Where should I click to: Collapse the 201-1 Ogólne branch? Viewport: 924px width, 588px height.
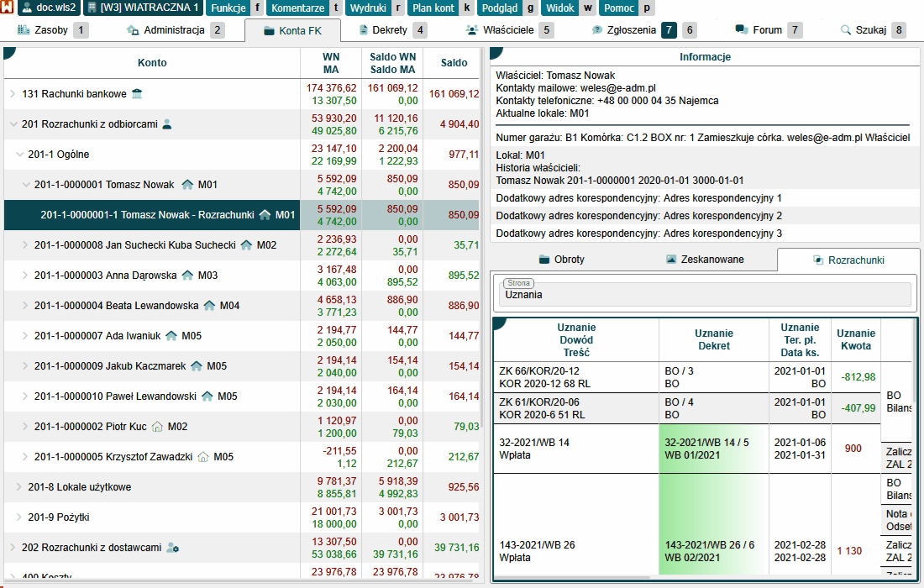click(x=19, y=155)
